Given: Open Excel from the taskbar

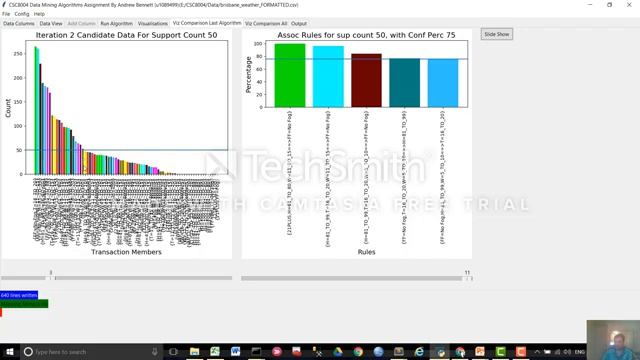Looking at the screenshot, I should pyautogui.click(x=215, y=351).
